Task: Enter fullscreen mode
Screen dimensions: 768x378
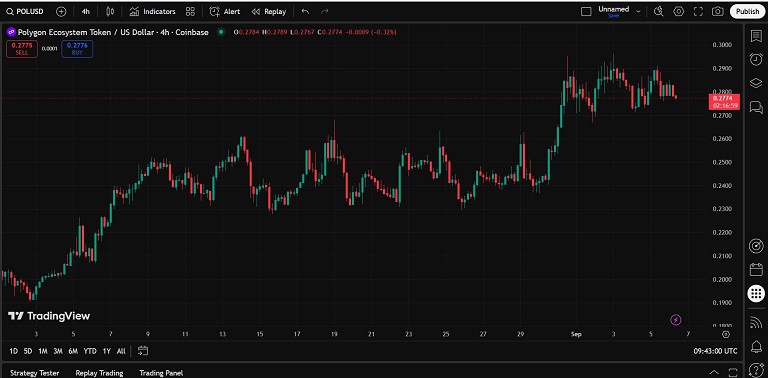Action: pyautogui.click(x=698, y=11)
